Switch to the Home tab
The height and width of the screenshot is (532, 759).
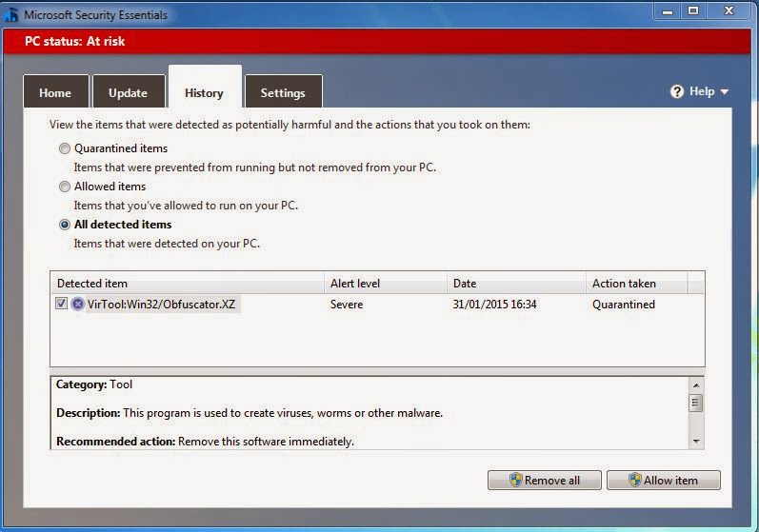pyautogui.click(x=55, y=91)
